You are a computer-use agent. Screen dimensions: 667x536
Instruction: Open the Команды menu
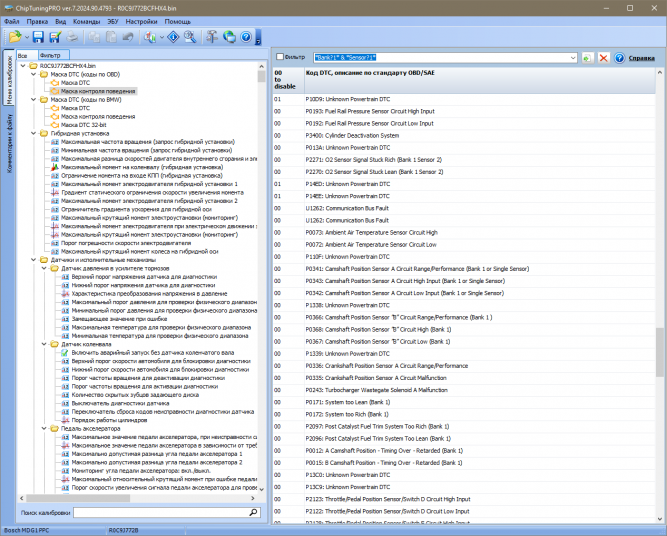pyautogui.click(x=86, y=21)
